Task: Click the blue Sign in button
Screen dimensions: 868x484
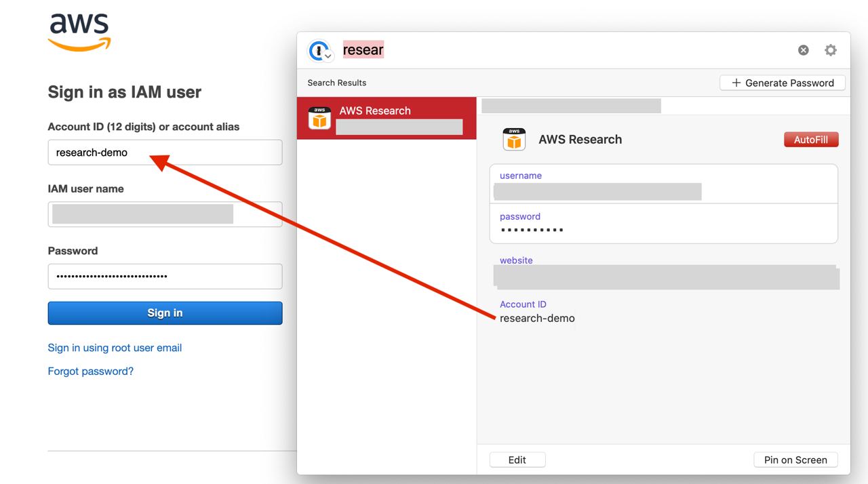Action: click(165, 313)
